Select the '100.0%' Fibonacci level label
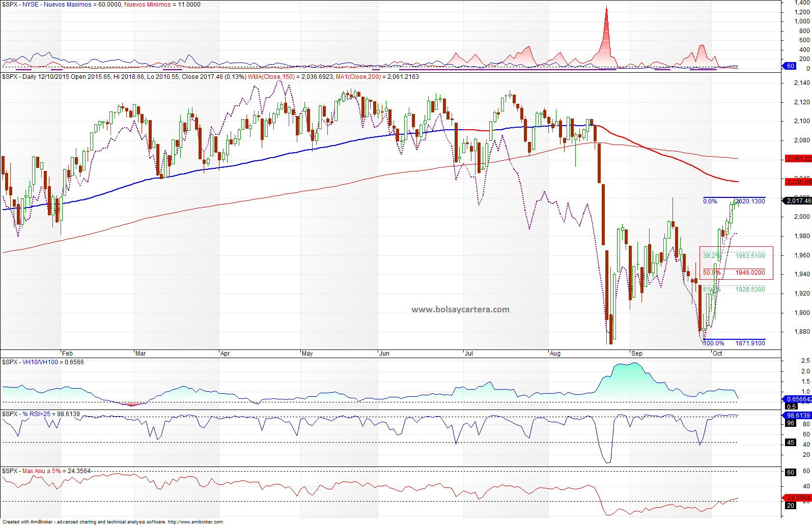Viewport: 812px width, 525px height. point(714,343)
